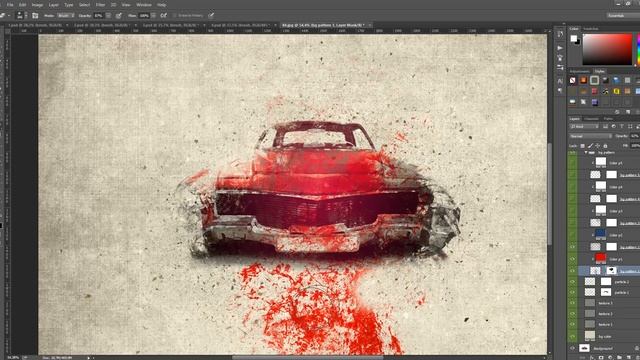This screenshot has width=640, height=360.
Task: Create a new group folder icon
Action: point(619,358)
